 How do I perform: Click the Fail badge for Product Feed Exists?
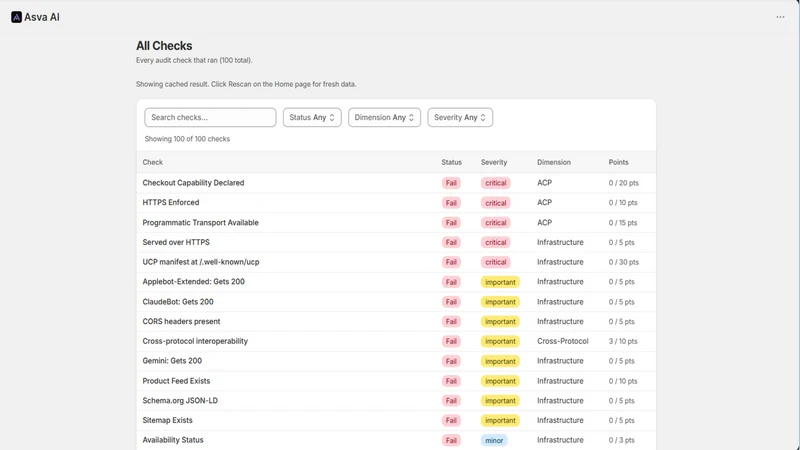[451, 381]
